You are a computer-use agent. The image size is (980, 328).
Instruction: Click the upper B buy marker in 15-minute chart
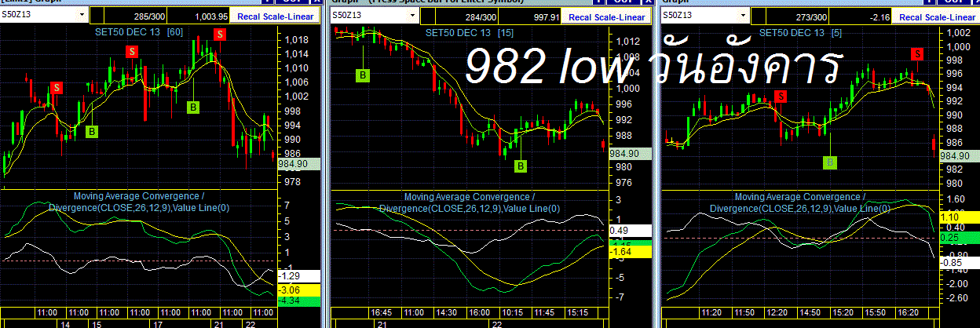[363, 75]
